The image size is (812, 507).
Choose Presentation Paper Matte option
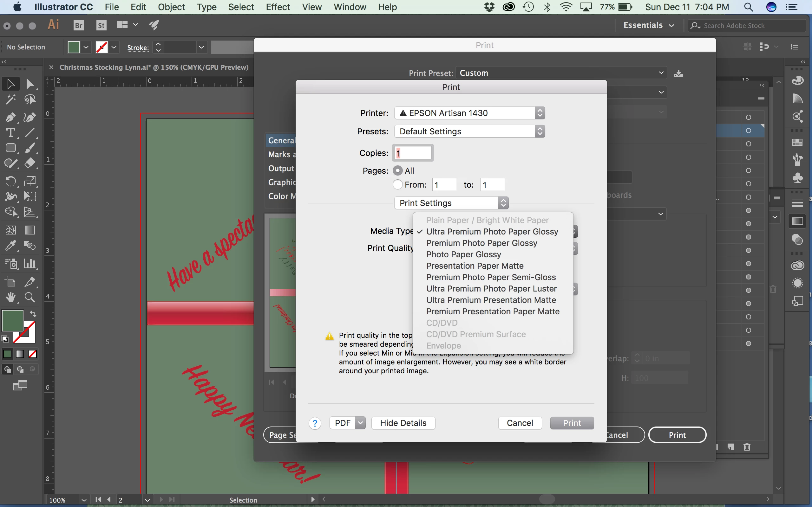pos(475,266)
